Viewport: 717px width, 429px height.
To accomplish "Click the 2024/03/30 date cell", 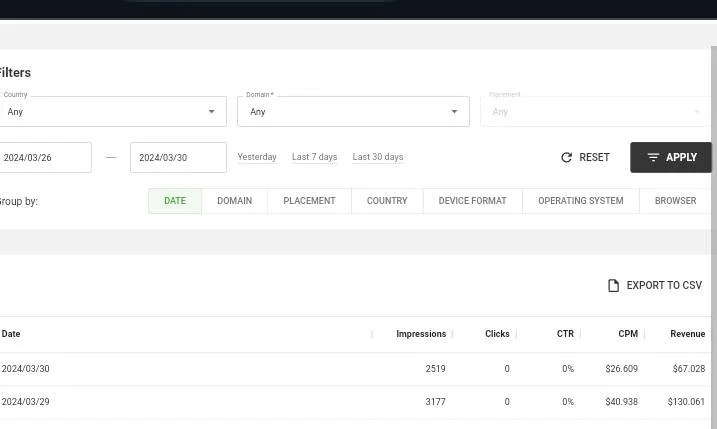I will [x=26, y=369].
